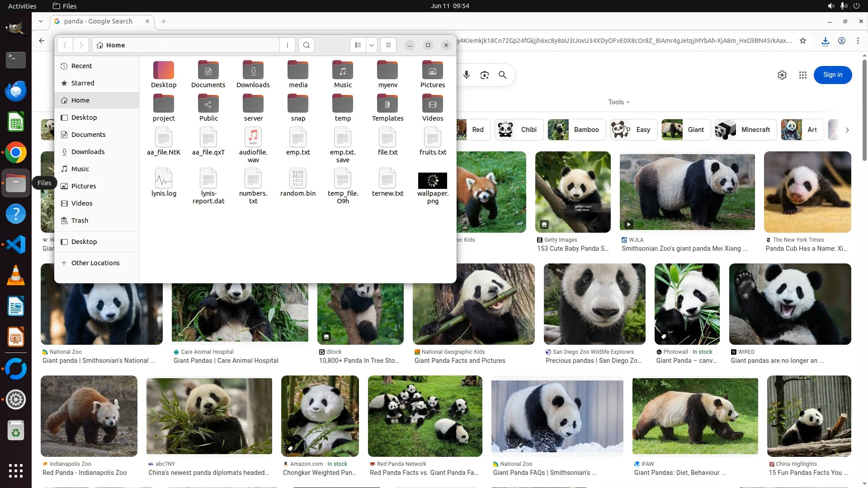
Task: Click voice search microphone icon
Action: point(466,75)
